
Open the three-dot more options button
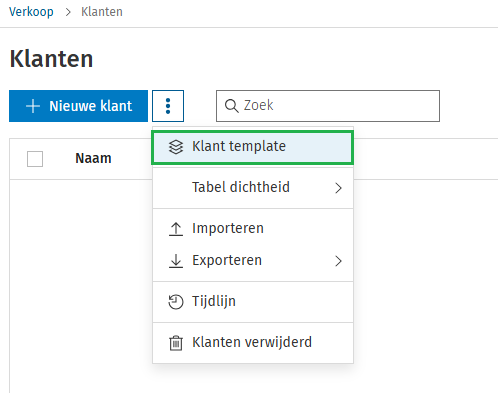click(168, 106)
